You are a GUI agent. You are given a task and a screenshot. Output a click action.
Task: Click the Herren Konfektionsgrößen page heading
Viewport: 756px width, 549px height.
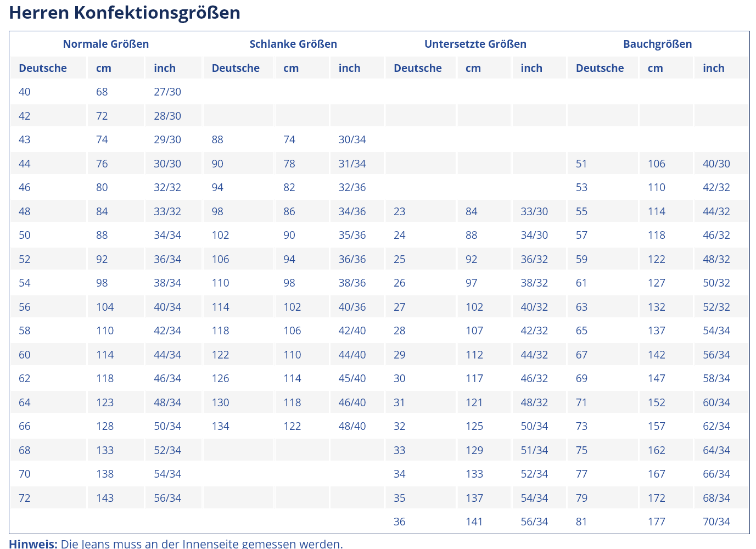[125, 13]
